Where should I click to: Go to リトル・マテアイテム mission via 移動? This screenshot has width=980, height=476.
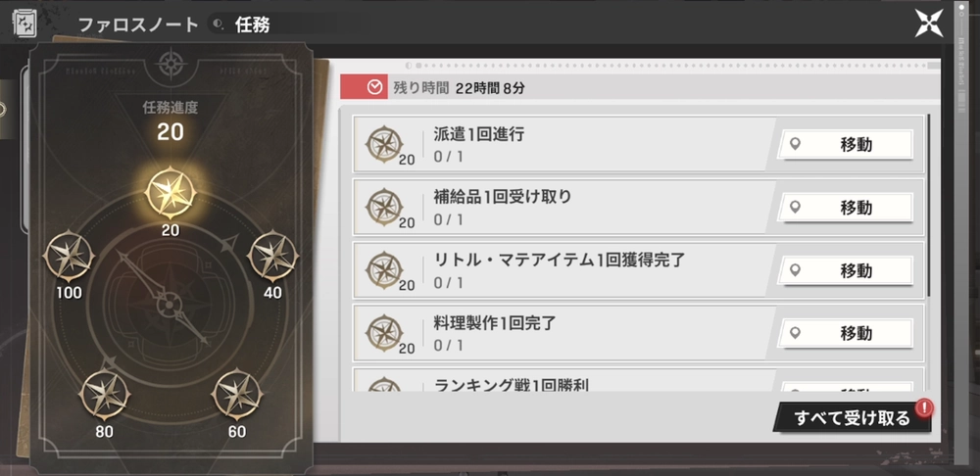click(x=847, y=269)
